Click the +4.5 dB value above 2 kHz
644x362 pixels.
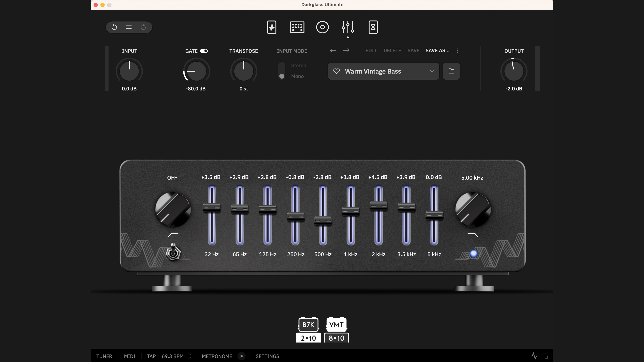378,177
